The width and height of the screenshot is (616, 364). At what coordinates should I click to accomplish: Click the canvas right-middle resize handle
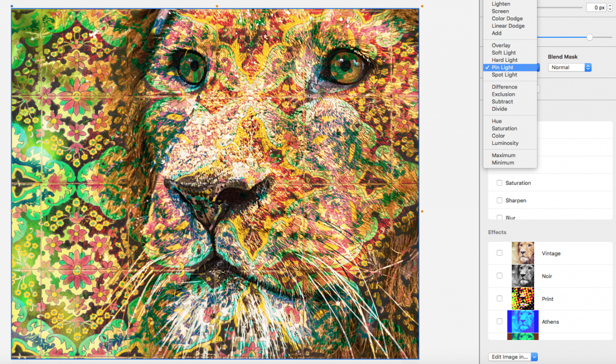(422, 212)
